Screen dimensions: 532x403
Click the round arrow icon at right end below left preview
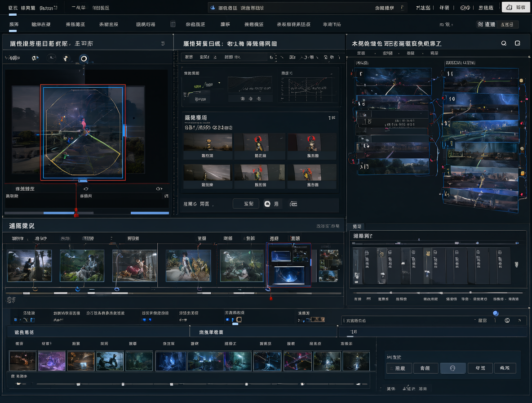(x=159, y=189)
